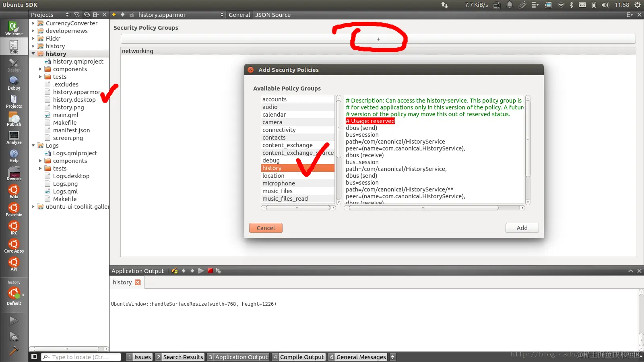Image resolution: width=644 pixels, height=362 pixels.
Task: Toggle the left sidebar visibility button
Action: tap(34, 357)
